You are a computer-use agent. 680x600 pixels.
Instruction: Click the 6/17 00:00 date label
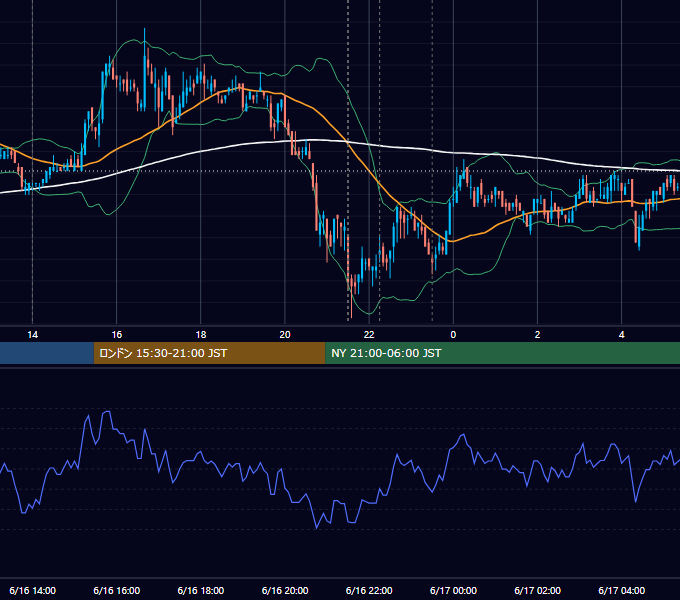click(453, 590)
